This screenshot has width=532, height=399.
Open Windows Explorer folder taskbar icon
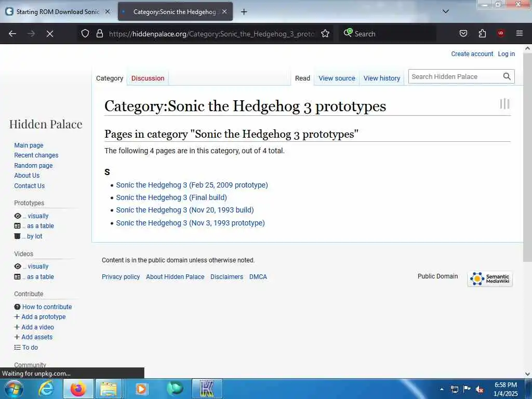point(109,389)
